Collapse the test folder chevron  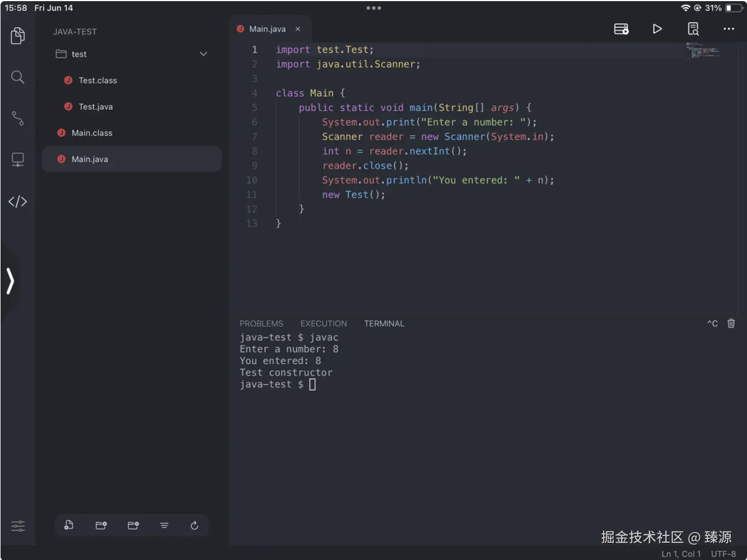pyautogui.click(x=203, y=54)
